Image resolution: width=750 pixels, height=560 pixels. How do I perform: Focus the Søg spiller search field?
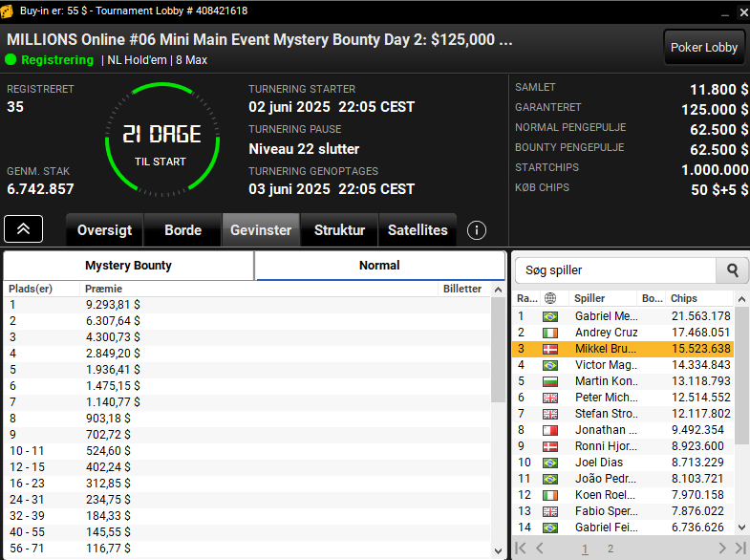615,270
